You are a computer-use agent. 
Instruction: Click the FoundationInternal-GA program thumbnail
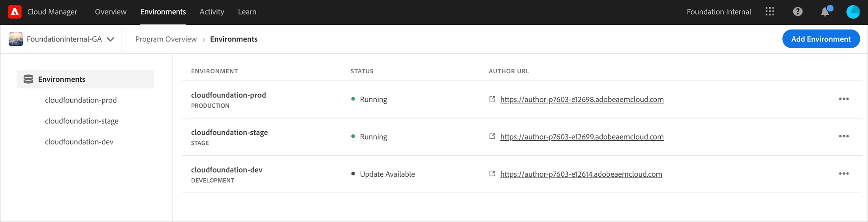click(16, 39)
